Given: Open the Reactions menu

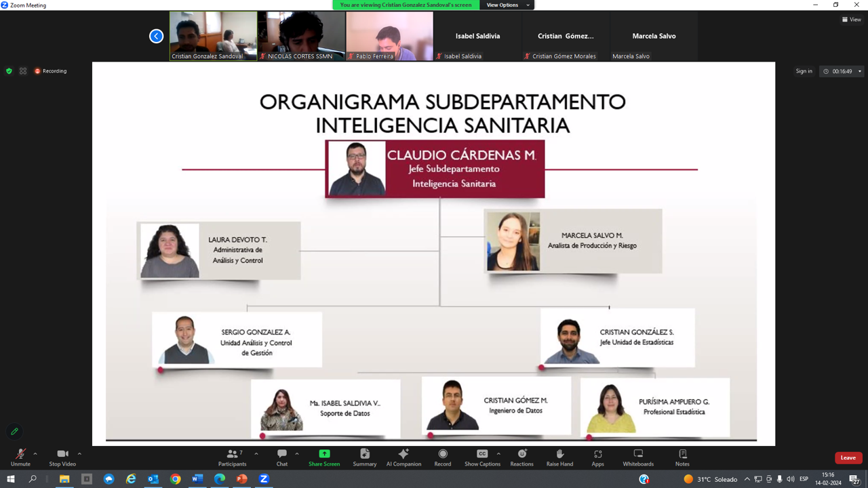Looking at the screenshot, I should 521,457.
